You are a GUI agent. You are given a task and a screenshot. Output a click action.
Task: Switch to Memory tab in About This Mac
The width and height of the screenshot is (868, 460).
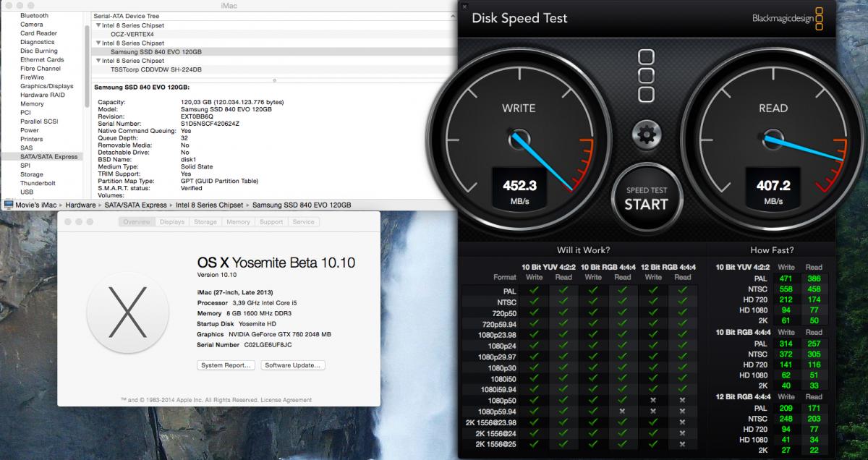click(x=238, y=222)
